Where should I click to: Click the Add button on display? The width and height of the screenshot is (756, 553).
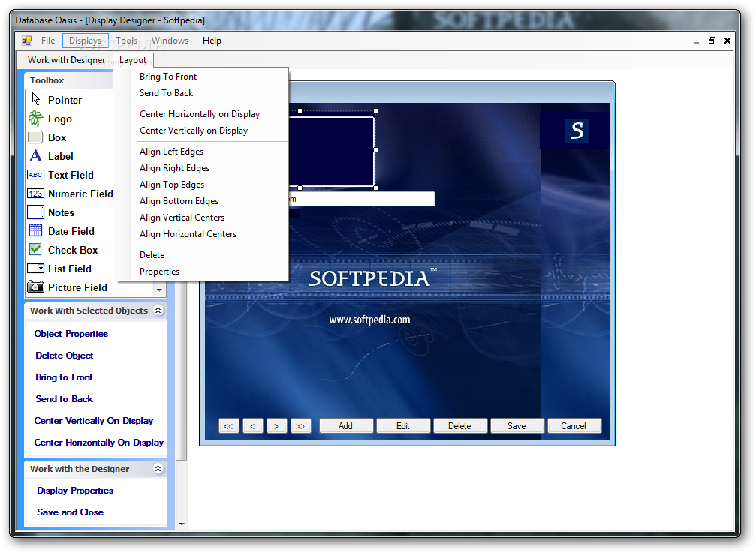coord(345,426)
